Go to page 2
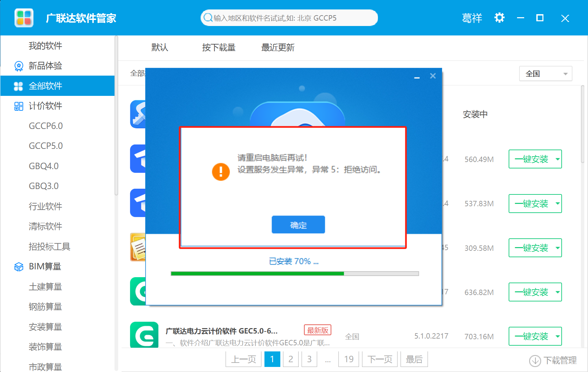This screenshot has width=588, height=372. (291, 359)
